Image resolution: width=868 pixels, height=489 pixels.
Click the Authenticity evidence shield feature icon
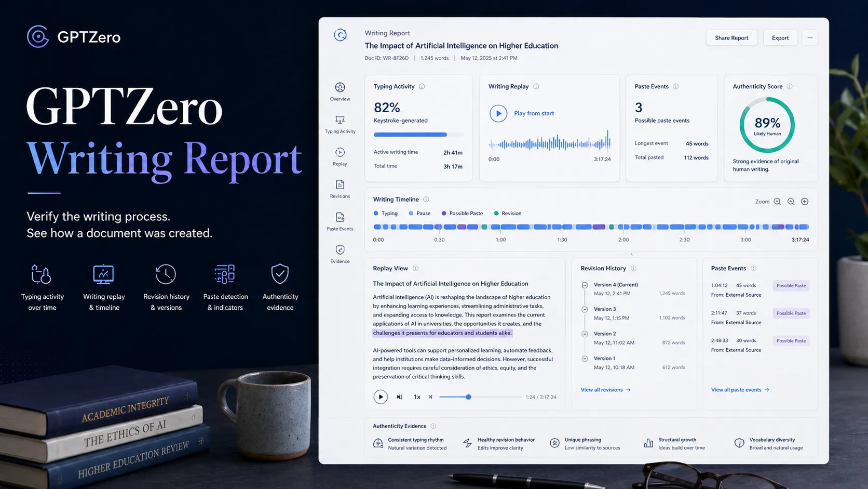(280, 274)
